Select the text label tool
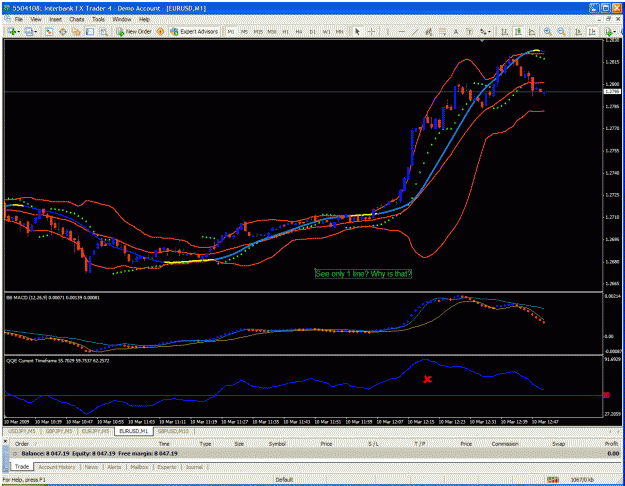Viewport: 625px width, 486px height. point(469,32)
